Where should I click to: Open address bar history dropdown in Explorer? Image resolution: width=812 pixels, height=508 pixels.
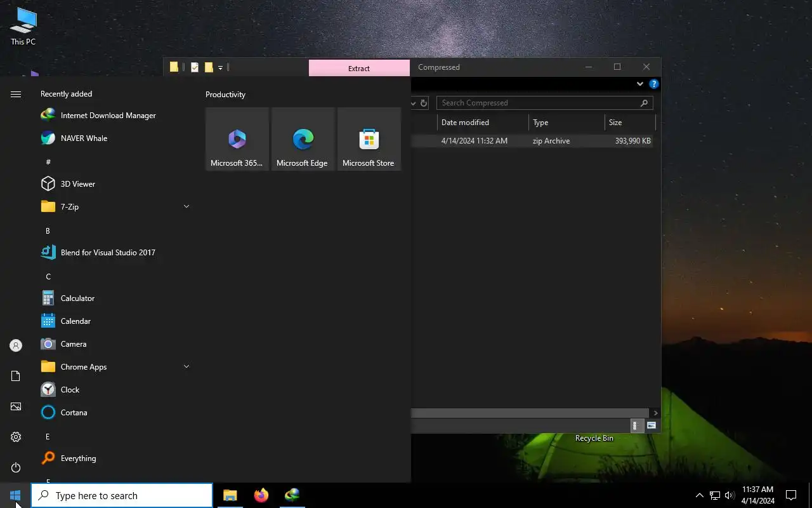tap(414, 103)
